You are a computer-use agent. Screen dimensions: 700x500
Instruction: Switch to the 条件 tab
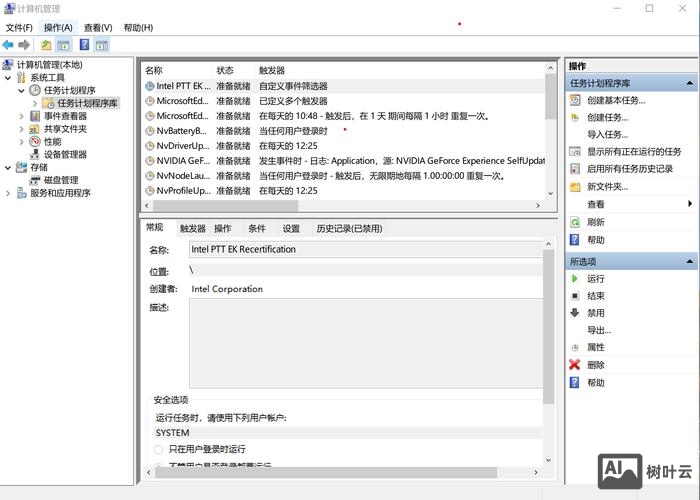click(257, 229)
